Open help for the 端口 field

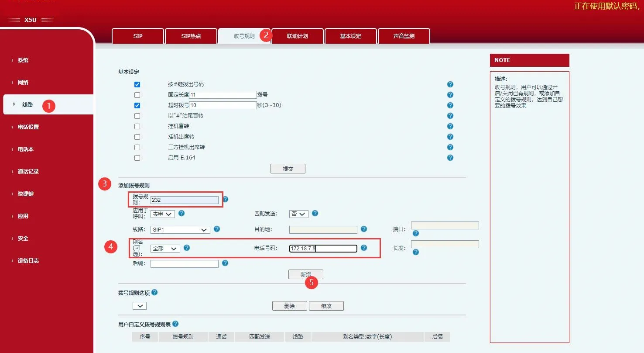click(415, 233)
